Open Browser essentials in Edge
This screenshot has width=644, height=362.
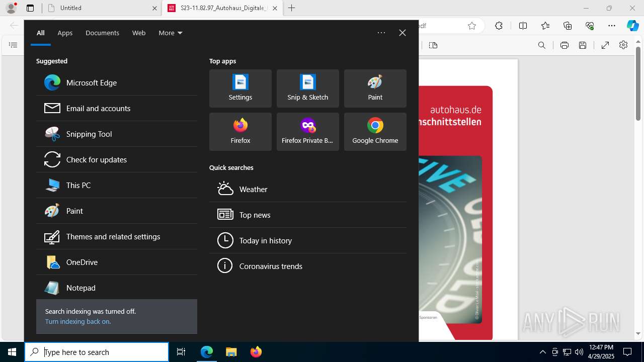(590, 26)
